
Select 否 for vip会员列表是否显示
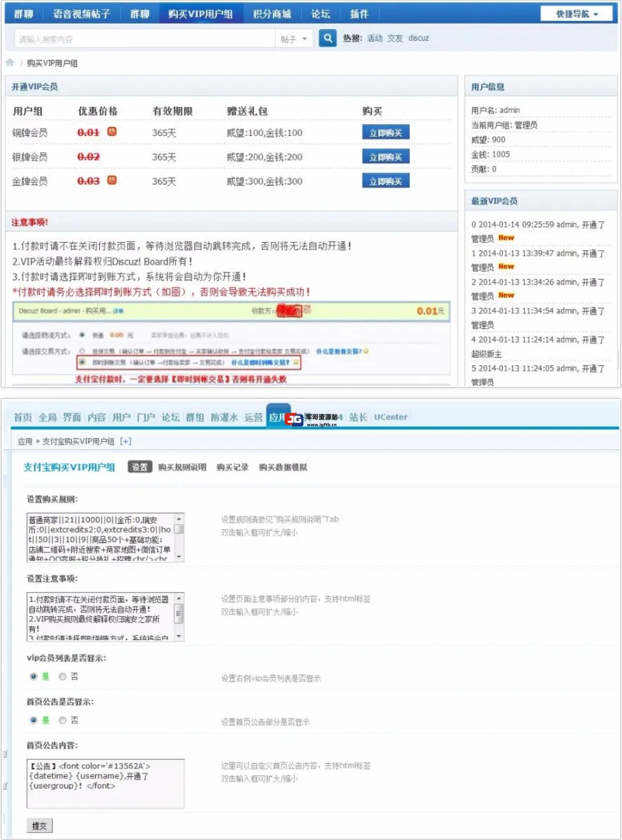point(63,676)
